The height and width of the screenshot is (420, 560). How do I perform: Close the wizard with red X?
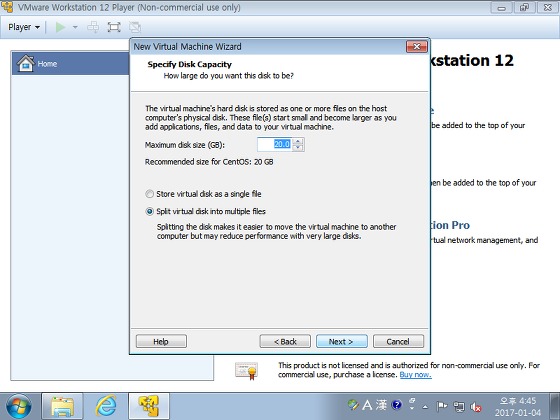click(x=416, y=46)
